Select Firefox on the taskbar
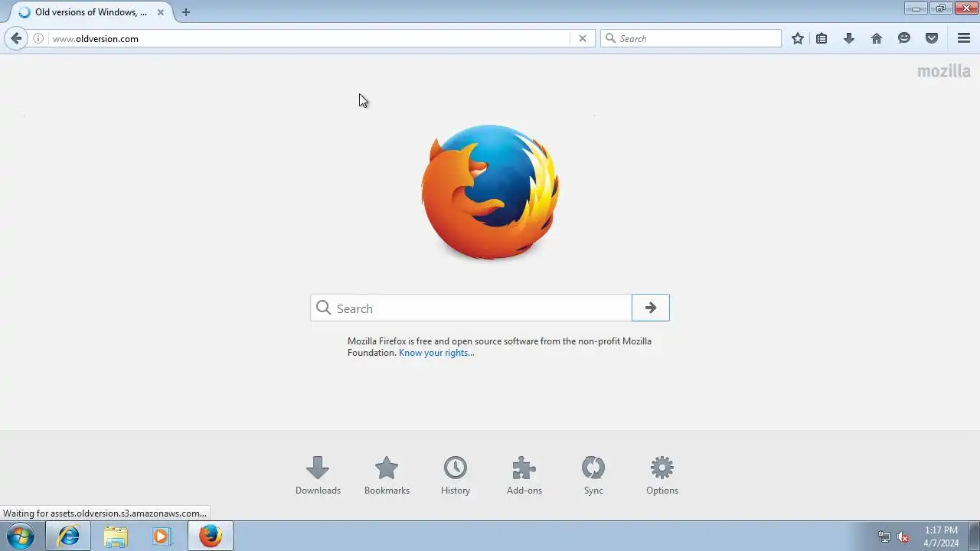 210,536
